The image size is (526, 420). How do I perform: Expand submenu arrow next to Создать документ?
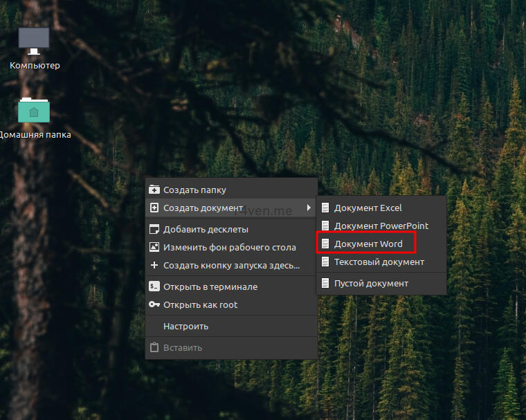[x=309, y=208]
